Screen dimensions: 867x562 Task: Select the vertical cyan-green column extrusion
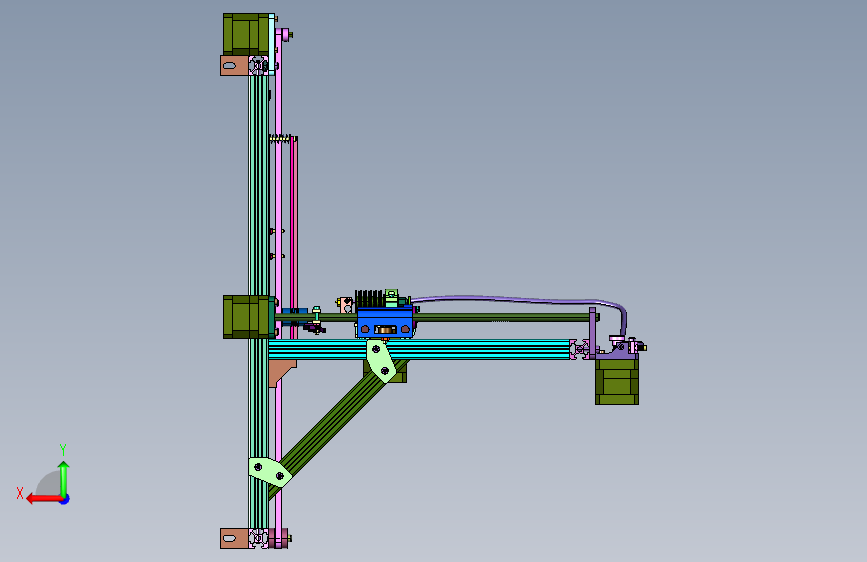click(258, 301)
